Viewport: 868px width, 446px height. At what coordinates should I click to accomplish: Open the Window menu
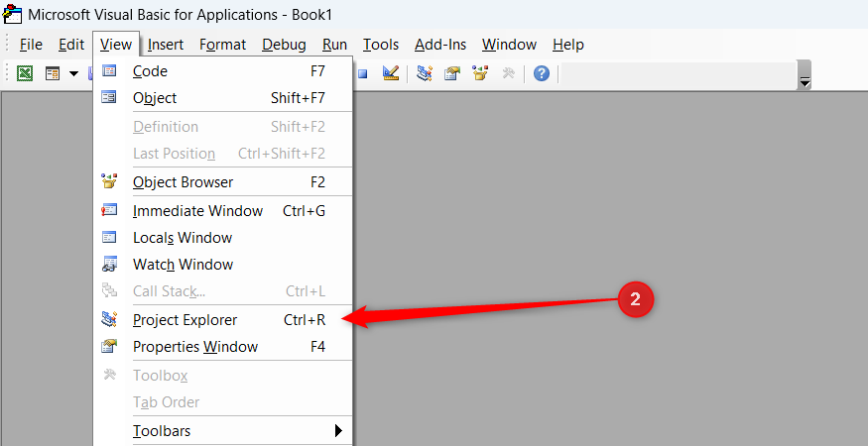click(x=509, y=45)
